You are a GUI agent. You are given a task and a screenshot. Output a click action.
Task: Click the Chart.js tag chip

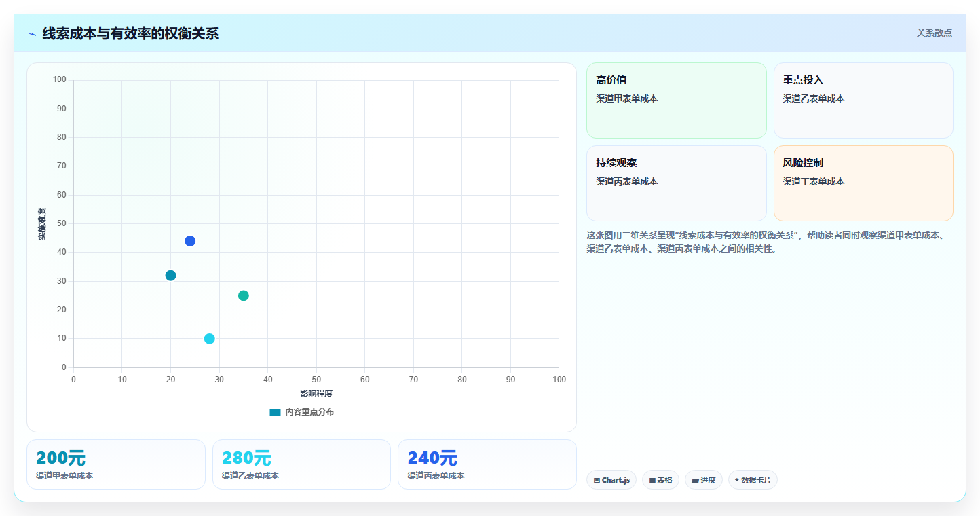pyautogui.click(x=611, y=480)
